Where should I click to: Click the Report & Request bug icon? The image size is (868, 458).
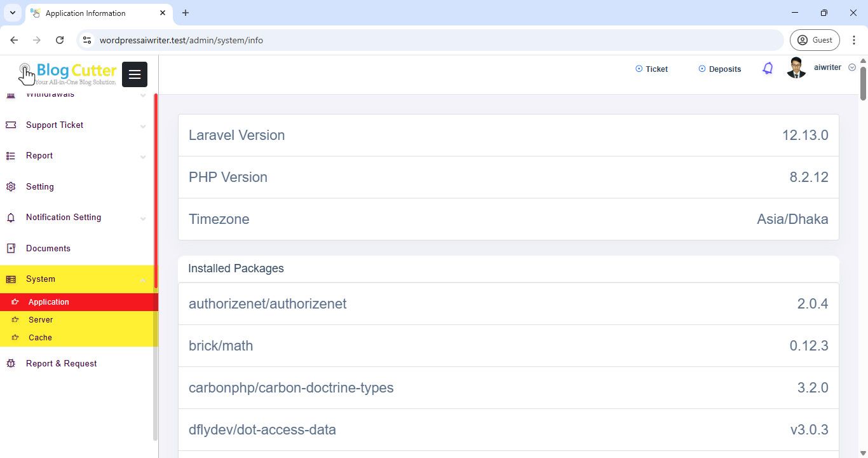coord(11,364)
